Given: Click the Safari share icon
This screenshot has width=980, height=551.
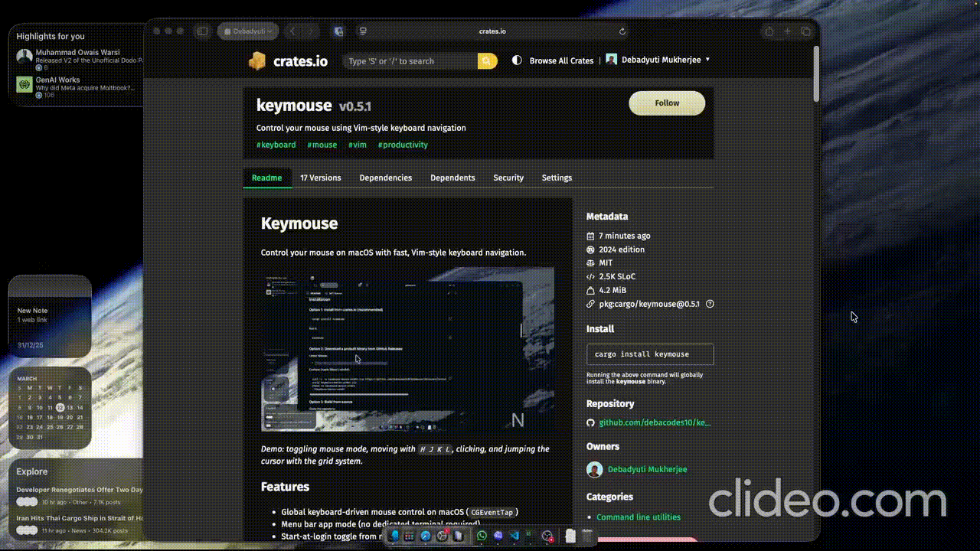Looking at the screenshot, I should (x=769, y=31).
